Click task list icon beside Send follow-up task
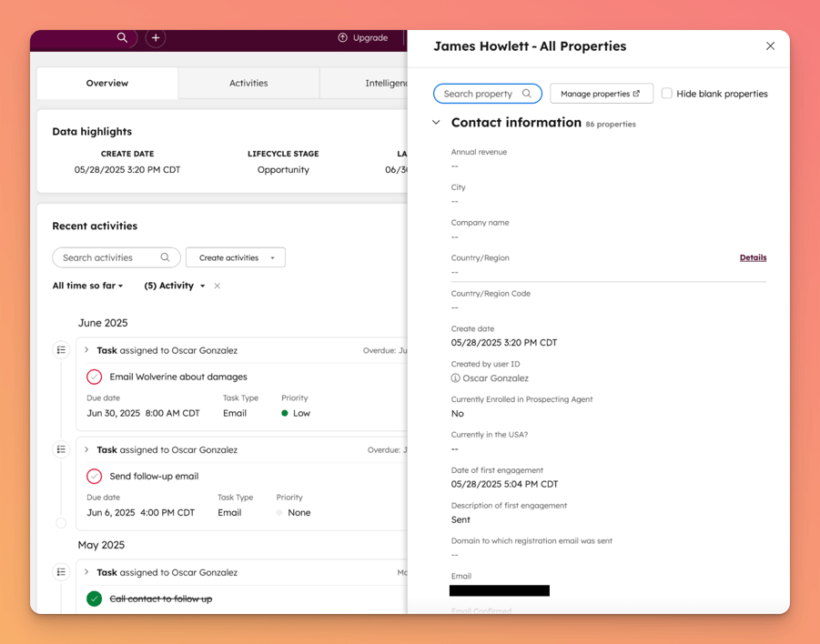Screen dimensions: 820x644 (x=61, y=449)
